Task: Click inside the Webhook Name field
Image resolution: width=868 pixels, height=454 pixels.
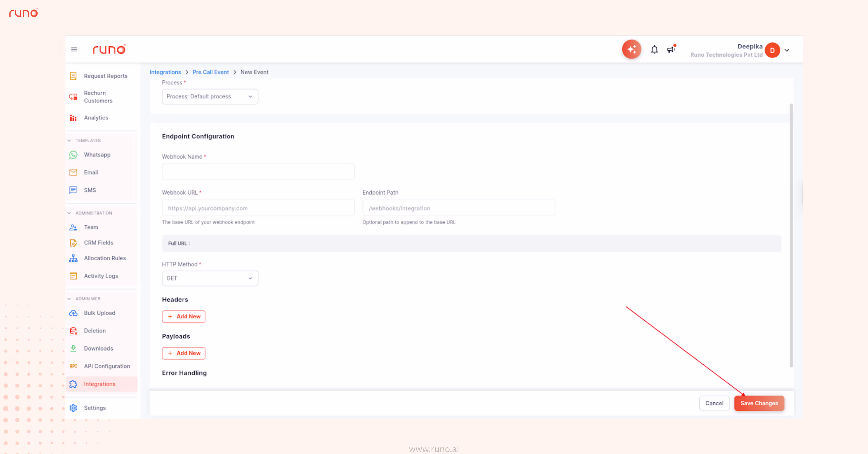Action: point(258,171)
